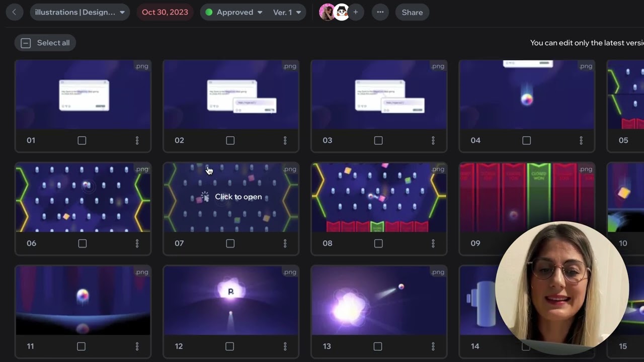Click the file name label 06
This screenshot has height=362, width=644.
(x=31, y=243)
